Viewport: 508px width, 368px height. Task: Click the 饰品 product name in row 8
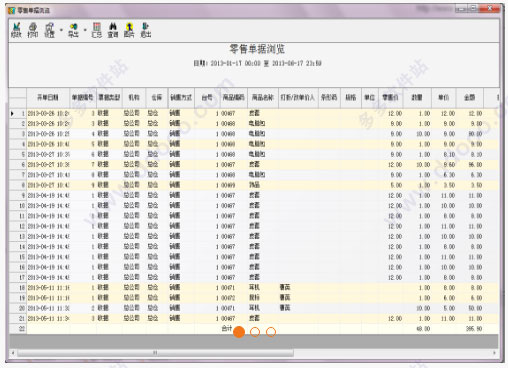click(254, 185)
